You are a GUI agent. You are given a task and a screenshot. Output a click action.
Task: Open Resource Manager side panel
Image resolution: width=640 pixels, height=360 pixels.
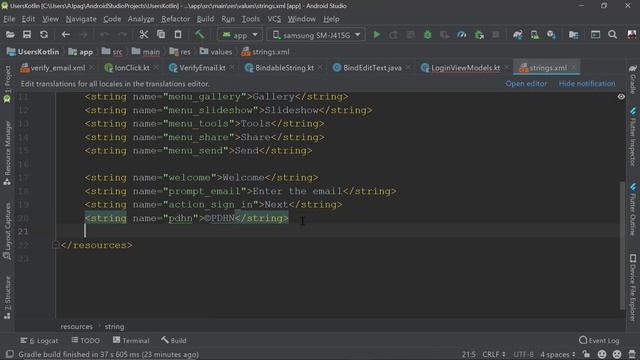7,153
